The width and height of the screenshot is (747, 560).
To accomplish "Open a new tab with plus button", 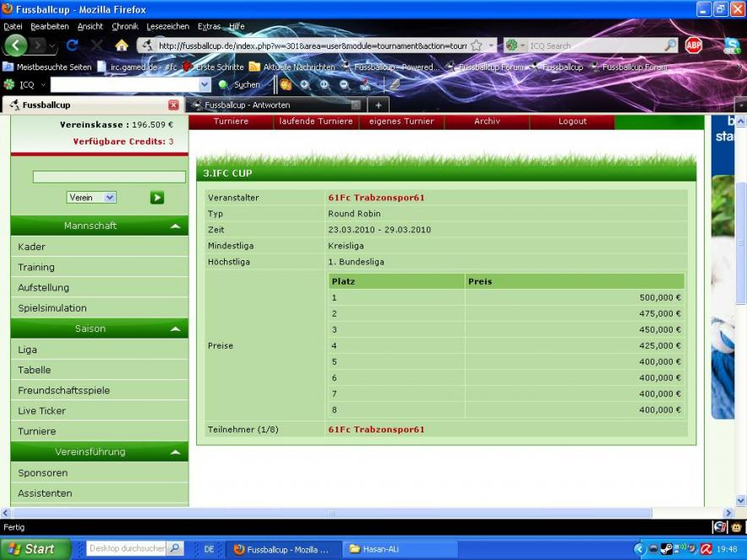I will click(x=378, y=105).
